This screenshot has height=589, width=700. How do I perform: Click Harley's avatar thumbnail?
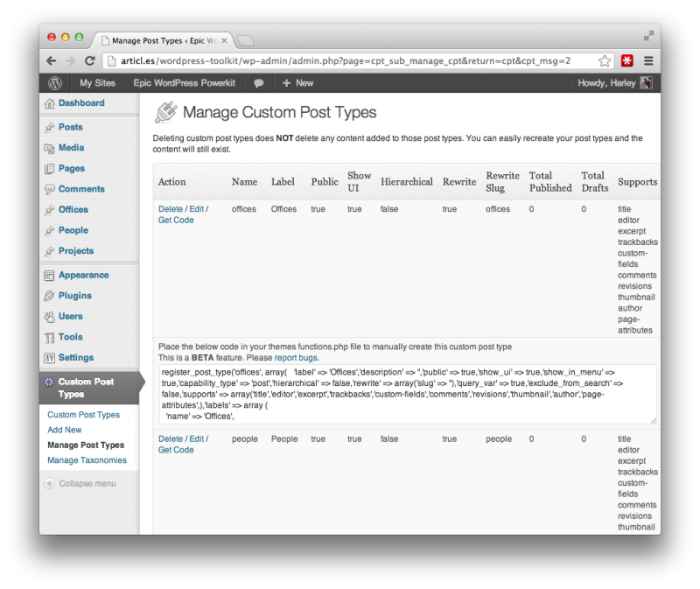point(646,83)
